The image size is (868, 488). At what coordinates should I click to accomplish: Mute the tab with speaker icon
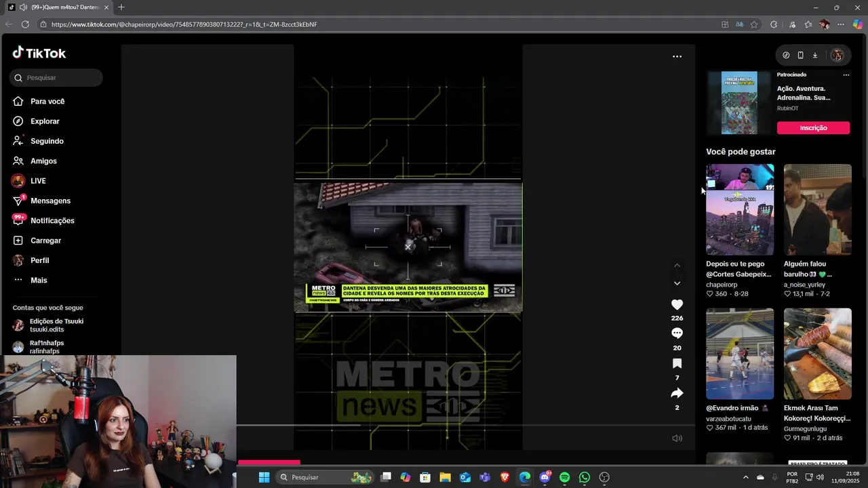pyautogui.click(x=24, y=7)
